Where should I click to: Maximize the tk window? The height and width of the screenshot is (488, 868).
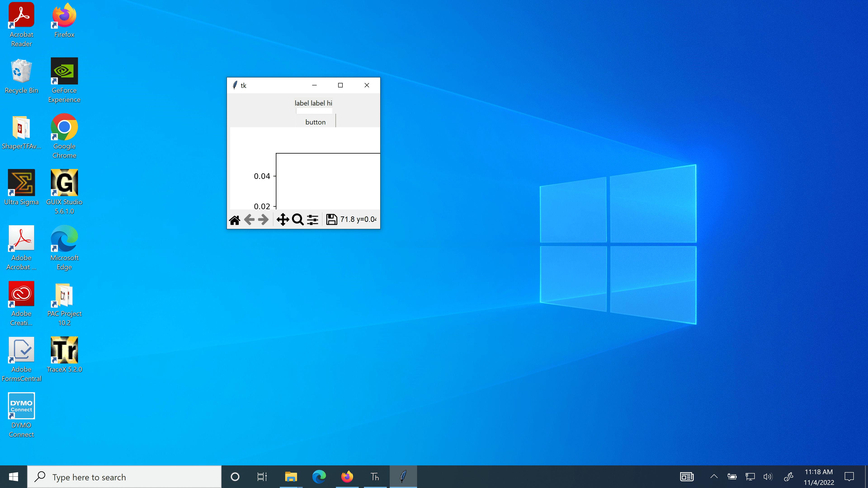[340, 85]
